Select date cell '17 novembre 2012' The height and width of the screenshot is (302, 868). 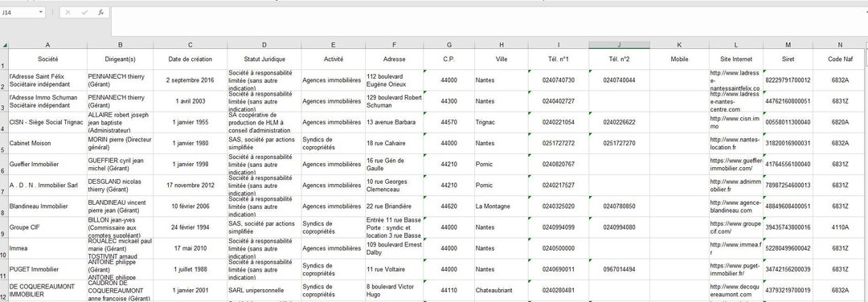click(190, 186)
